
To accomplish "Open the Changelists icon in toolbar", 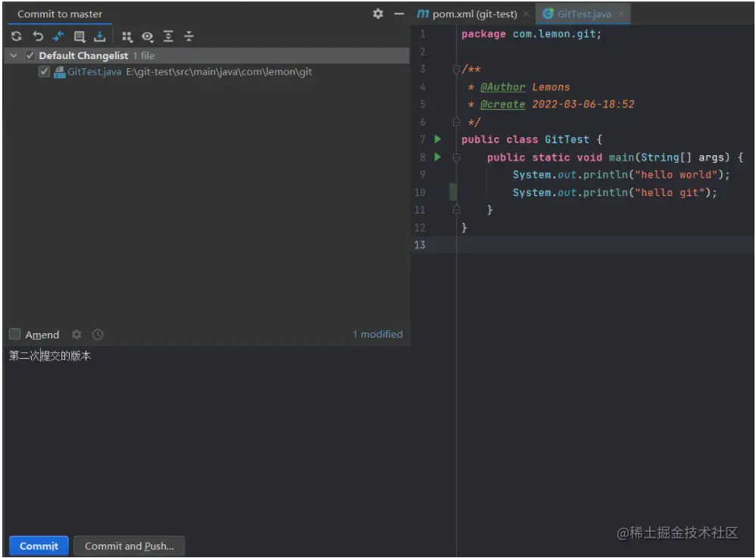I will [79, 36].
